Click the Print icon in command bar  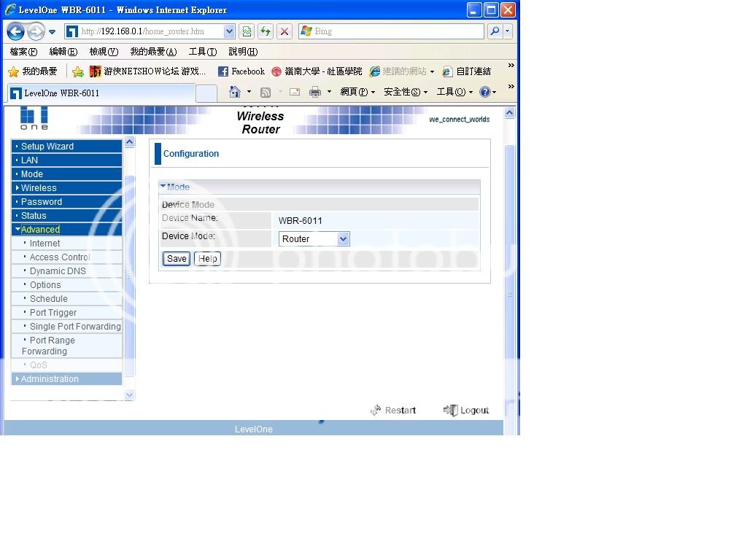315,92
